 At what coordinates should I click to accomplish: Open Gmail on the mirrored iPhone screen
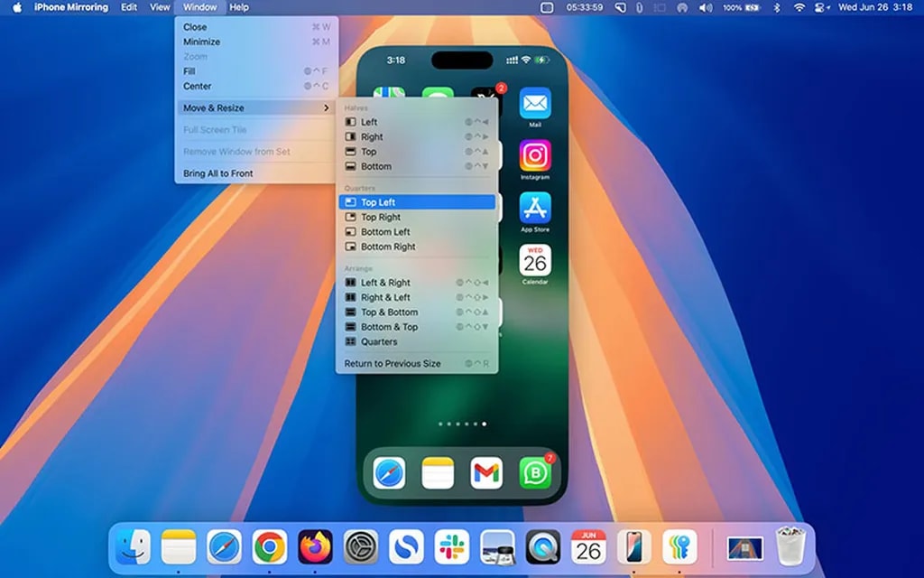(x=487, y=471)
